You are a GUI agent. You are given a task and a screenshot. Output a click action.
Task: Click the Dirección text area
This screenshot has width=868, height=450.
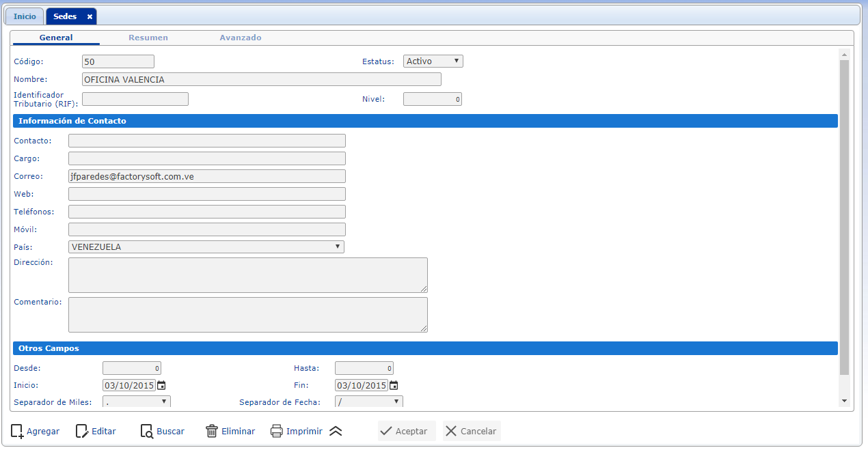point(248,275)
